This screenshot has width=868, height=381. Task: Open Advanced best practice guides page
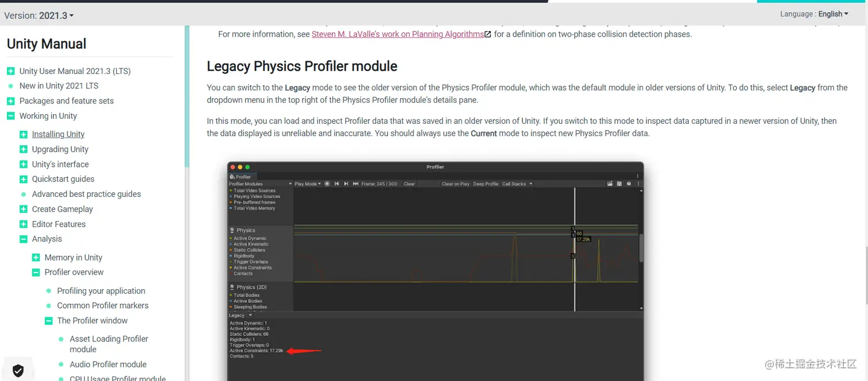tap(87, 194)
